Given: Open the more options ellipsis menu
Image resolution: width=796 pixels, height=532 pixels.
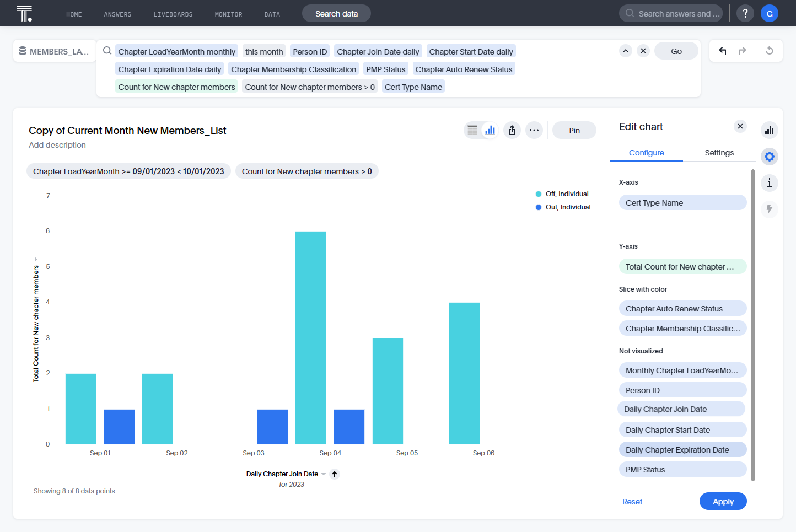Looking at the screenshot, I should tap(534, 130).
